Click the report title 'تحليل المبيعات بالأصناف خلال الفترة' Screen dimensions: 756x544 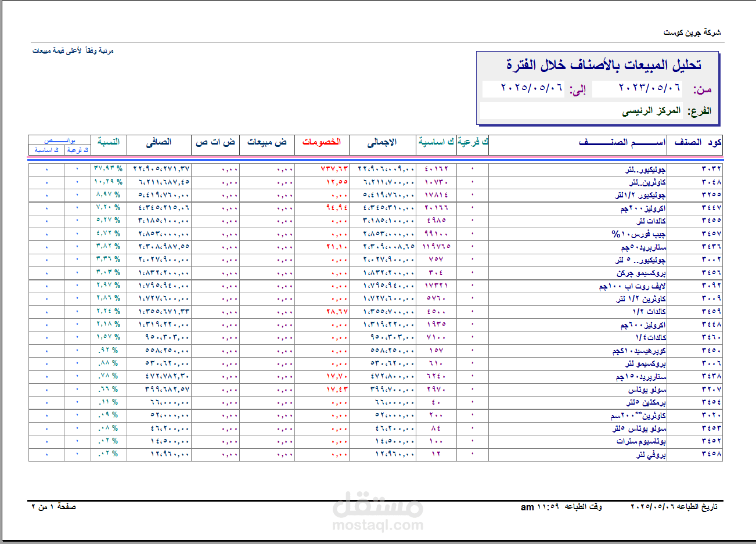click(x=604, y=65)
